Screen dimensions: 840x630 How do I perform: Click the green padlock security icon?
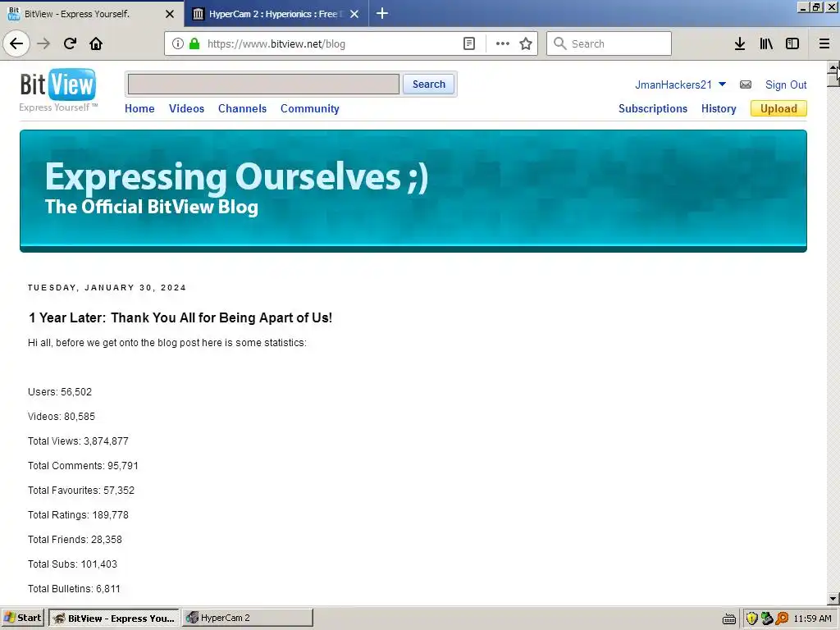coord(194,43)
